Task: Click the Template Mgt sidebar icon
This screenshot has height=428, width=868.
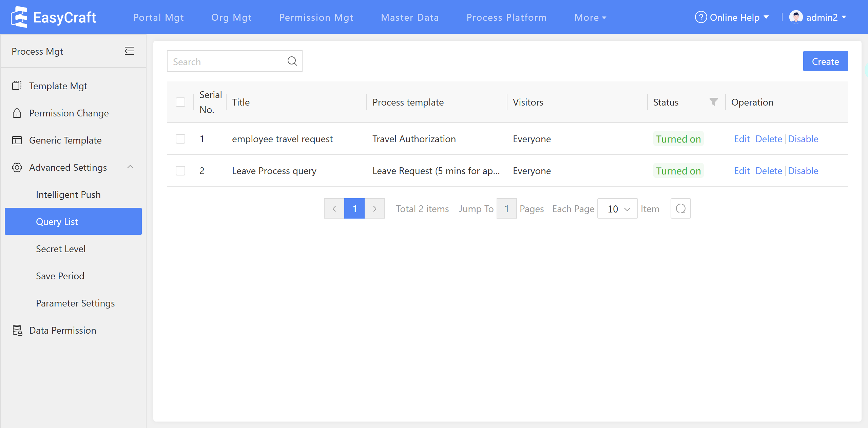Action: 17,86
